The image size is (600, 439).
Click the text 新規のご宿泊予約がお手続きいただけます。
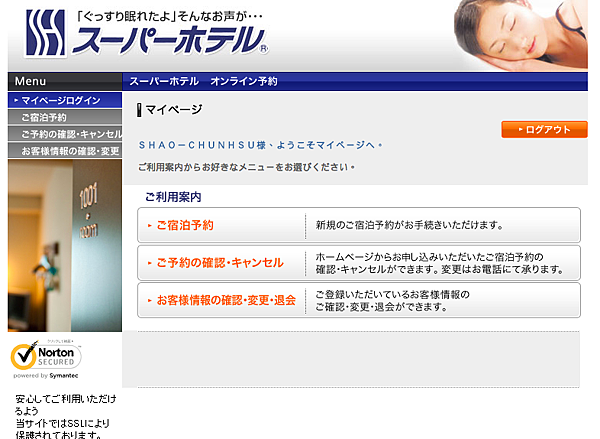409,225
